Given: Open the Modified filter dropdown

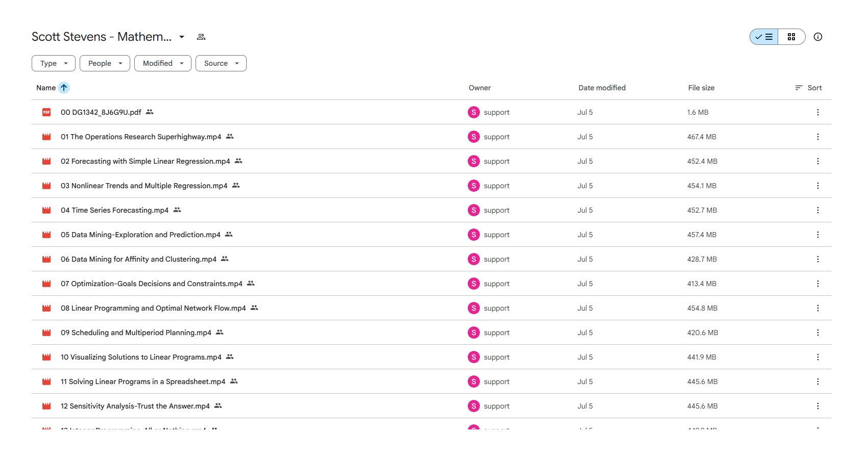Looking at the screenshot, I should pos(163,63).
